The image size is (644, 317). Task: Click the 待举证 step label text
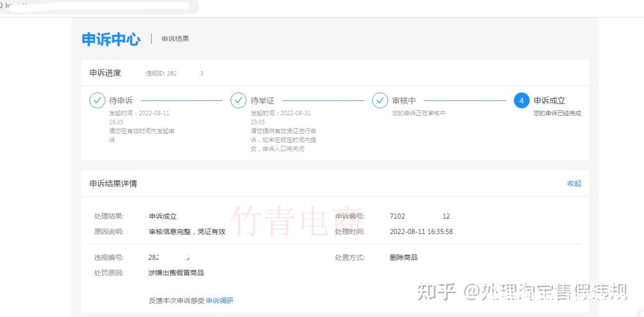click(x=262, y=100)
